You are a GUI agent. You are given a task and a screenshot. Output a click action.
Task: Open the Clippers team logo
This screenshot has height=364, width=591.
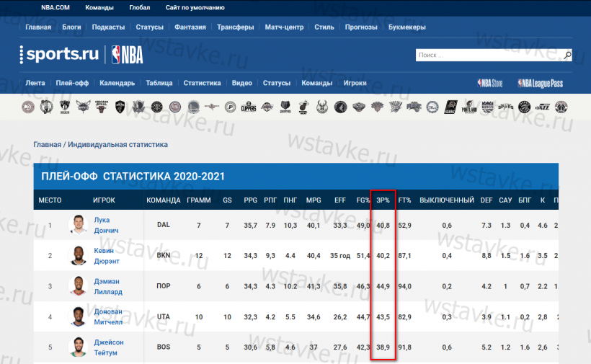249,107
